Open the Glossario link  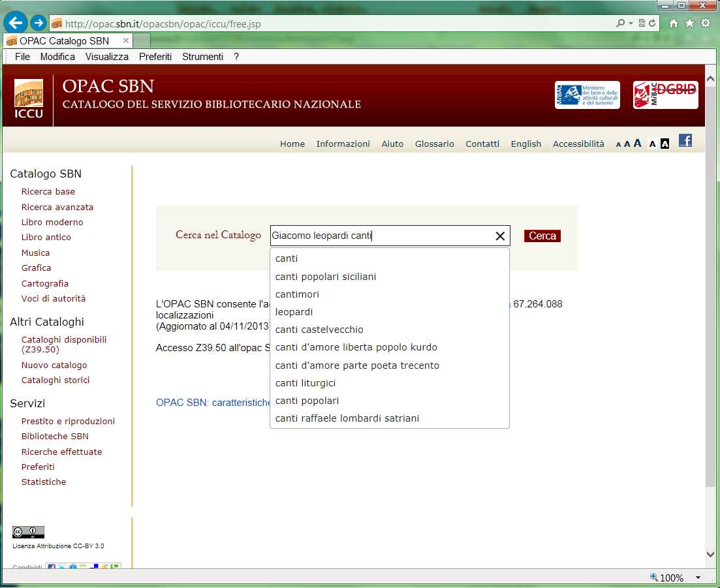(x=434, y=144)
